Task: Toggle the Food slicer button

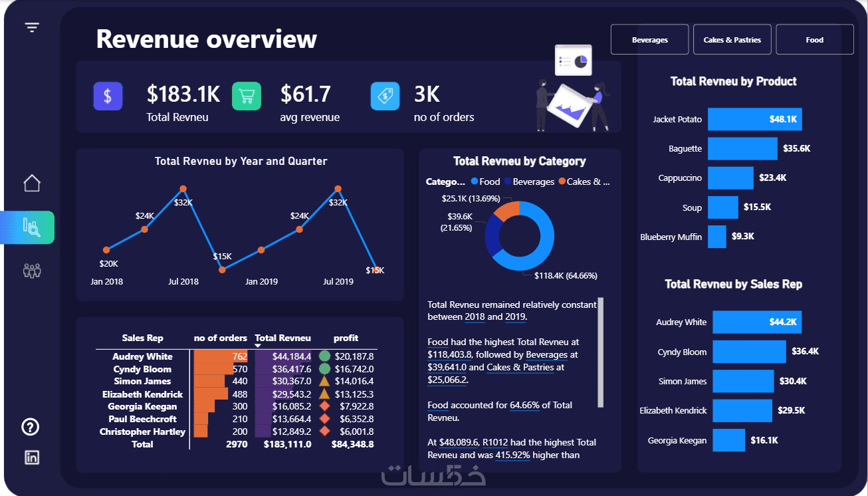Action: (x=814, y=39)
